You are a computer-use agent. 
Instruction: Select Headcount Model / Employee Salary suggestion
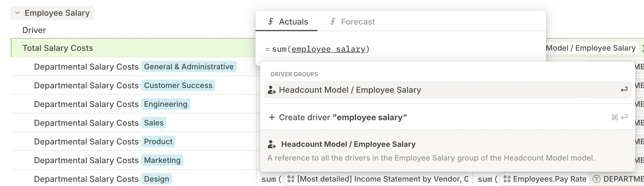447,90
